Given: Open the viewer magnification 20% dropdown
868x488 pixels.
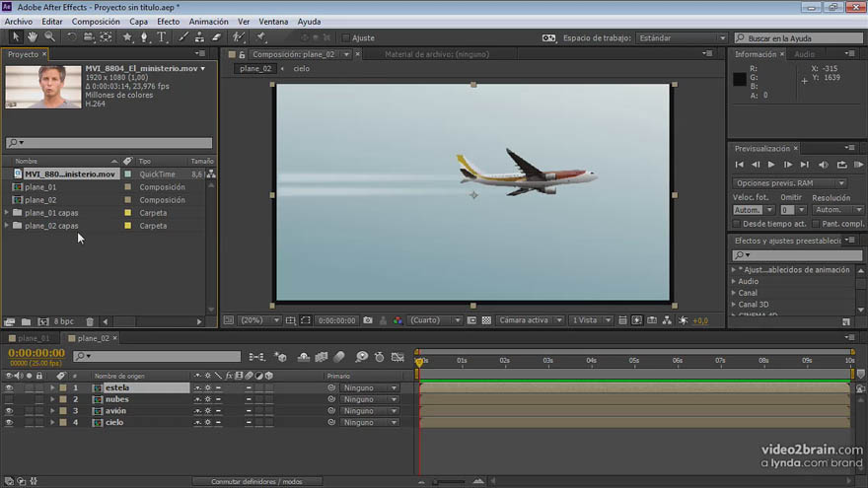Looking at the screenshot, I should pos(259,320).
